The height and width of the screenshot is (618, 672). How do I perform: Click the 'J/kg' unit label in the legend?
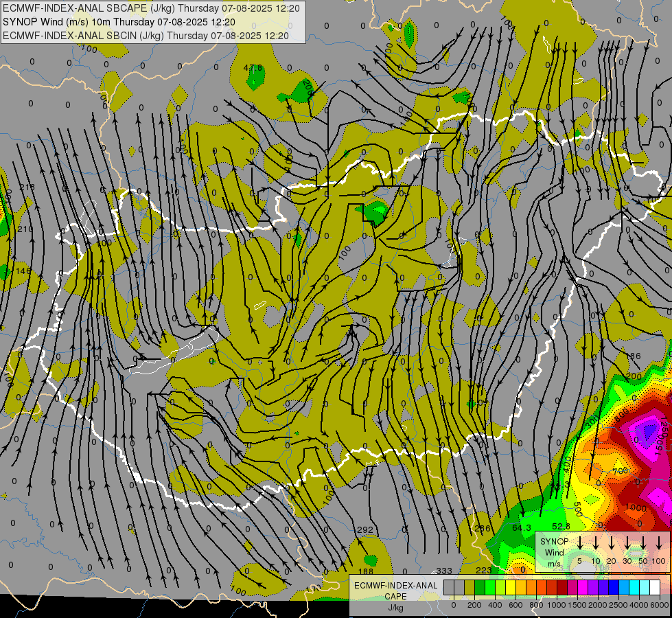pos(395,608)
